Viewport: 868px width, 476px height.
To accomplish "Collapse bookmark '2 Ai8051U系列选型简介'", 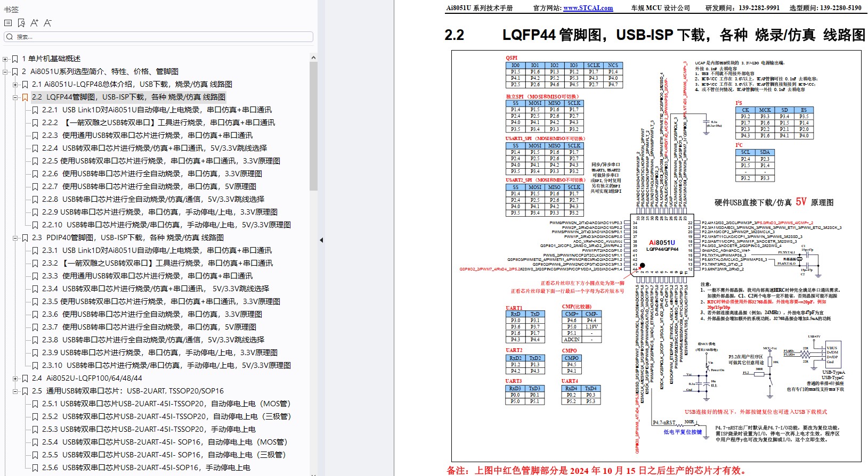I will tap(5, 72).
